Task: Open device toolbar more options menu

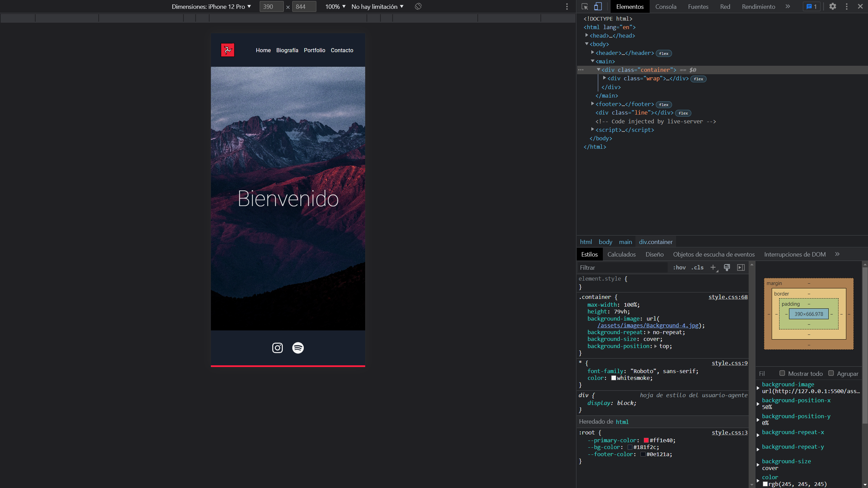Action: click(567, 6)
